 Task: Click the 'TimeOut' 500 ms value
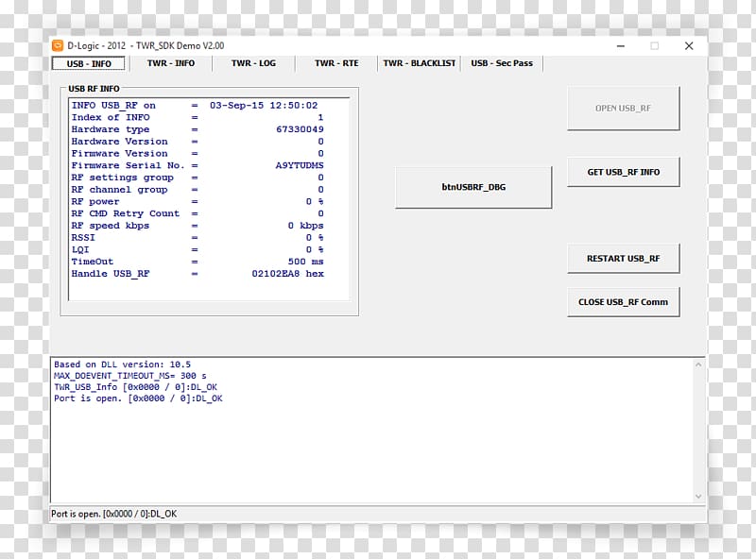coord(305,262)
